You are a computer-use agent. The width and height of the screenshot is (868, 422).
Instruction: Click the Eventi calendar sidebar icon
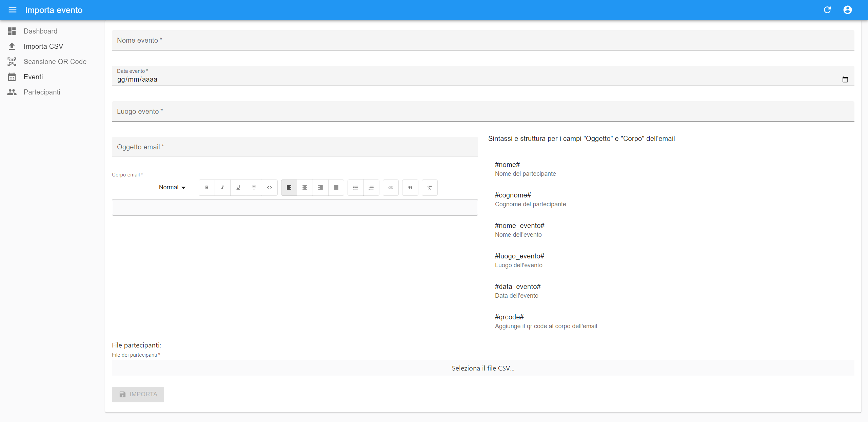12,77
